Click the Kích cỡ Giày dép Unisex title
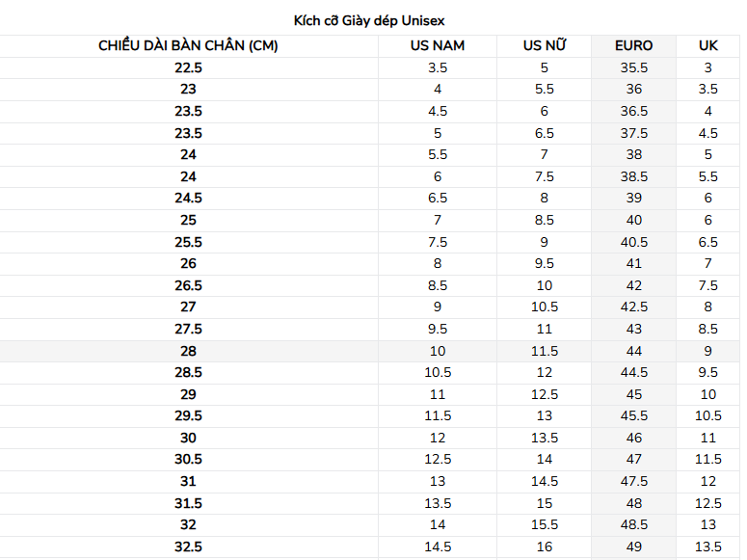 point(369,21)
